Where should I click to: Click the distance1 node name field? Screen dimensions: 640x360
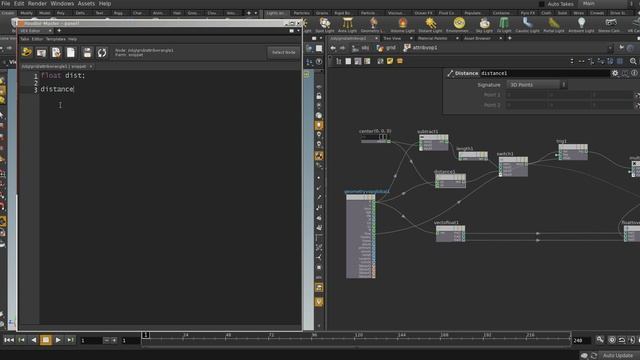(544, 73)
